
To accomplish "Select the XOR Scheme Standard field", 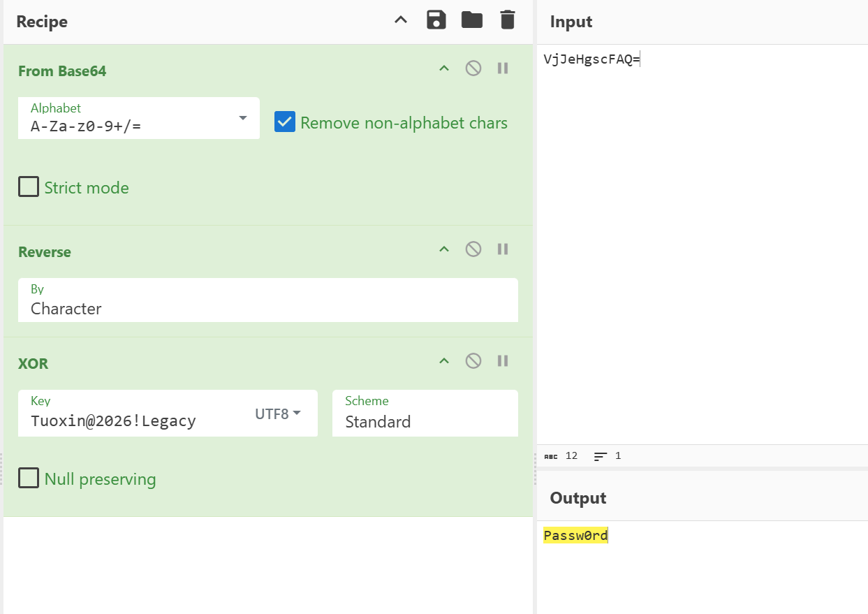I will pos(425,414).
